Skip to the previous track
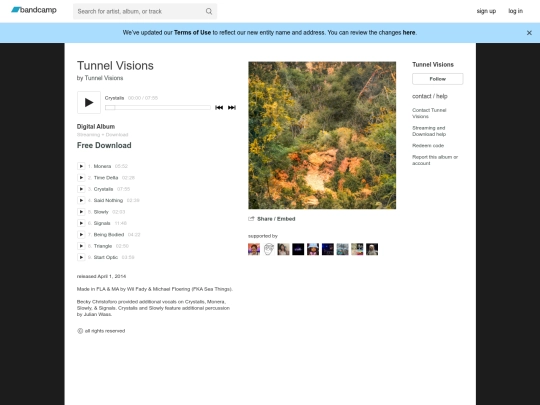Viewport: 540px width, 405px height. (219, 107)
